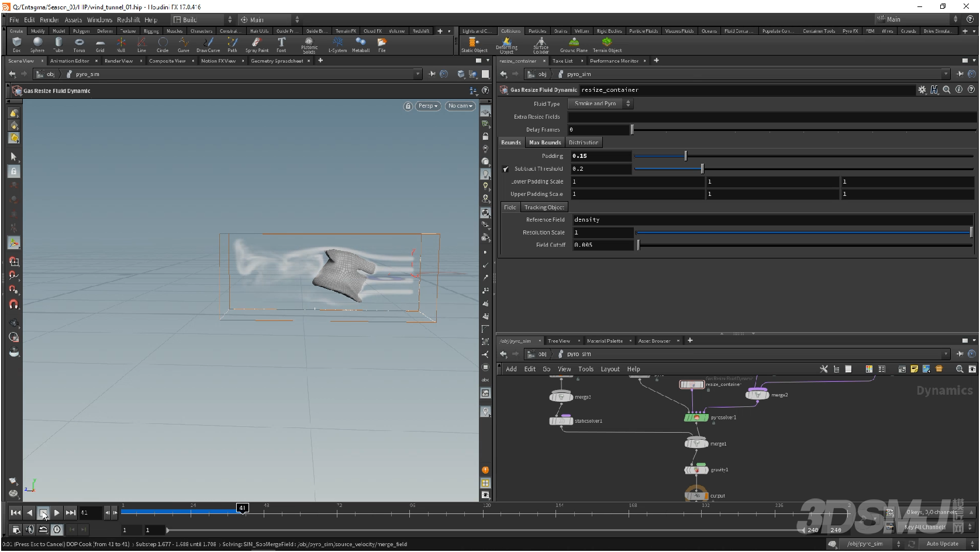Image resolution: width=980 pixels, height=552 pixels.
Task: Select the Spray Paint tool
Action: [x=257, y=45]
